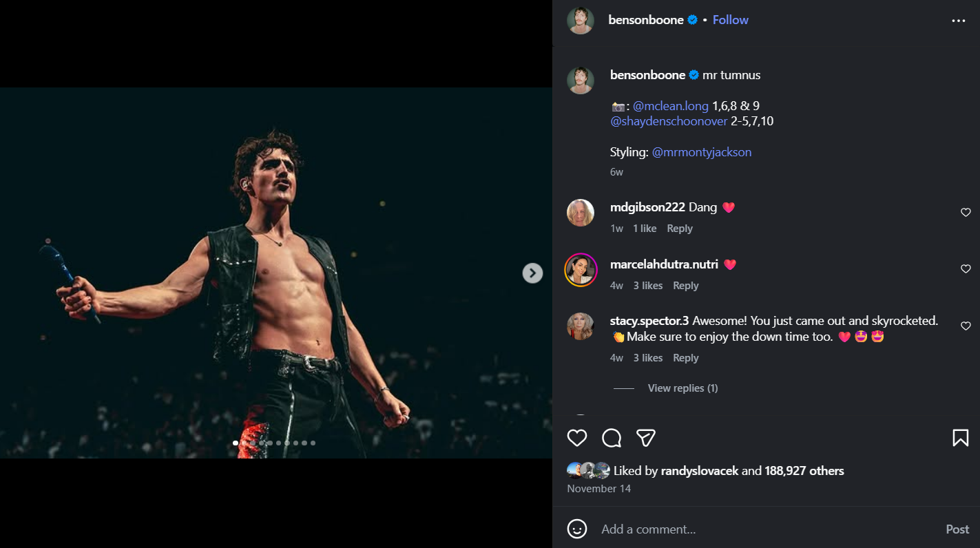
Task: Like stacy.spector.3's comment heart
Action: [x=966, y=326]
